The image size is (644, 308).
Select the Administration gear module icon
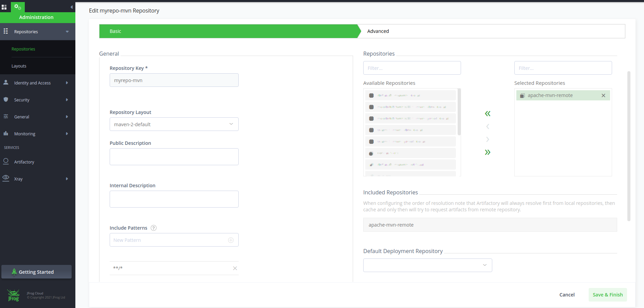18,7
